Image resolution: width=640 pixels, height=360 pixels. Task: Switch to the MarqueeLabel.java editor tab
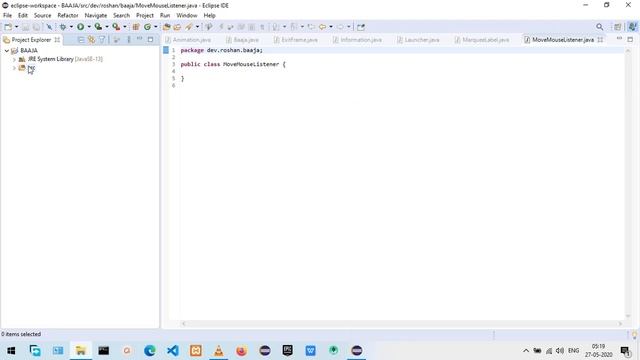point(482,40)
